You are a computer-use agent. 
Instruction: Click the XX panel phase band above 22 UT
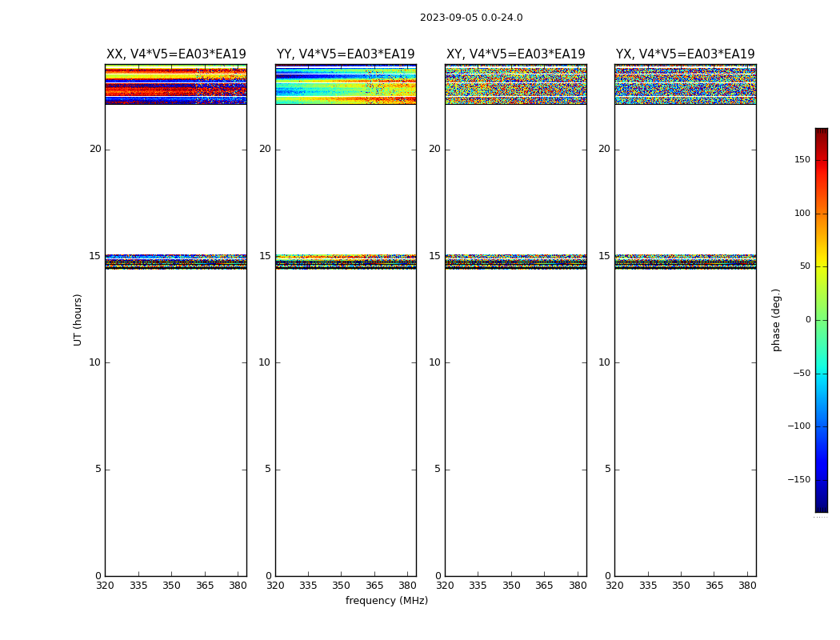[x=176, y=84]
